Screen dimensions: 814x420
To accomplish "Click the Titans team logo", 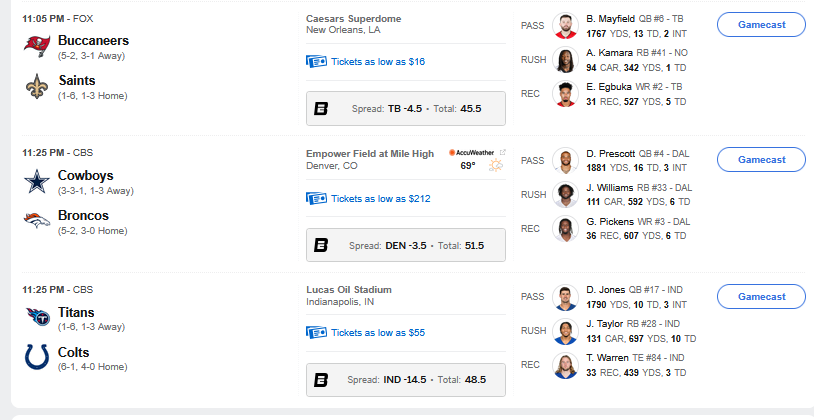I will (x=37, y=318).
